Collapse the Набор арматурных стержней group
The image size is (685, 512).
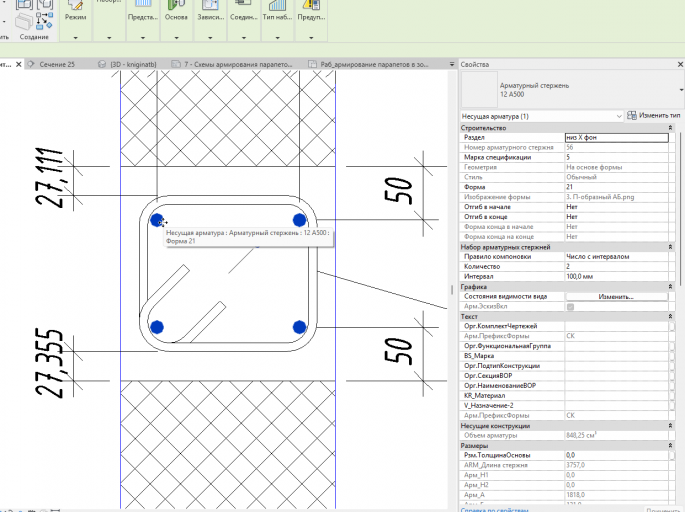click(670, 247)
